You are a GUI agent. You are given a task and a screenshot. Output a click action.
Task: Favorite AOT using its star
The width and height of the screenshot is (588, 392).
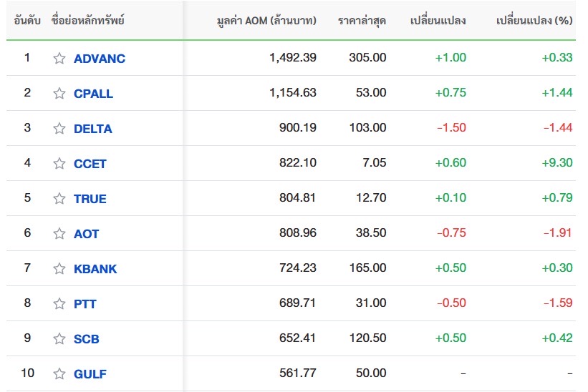[59, 234]
